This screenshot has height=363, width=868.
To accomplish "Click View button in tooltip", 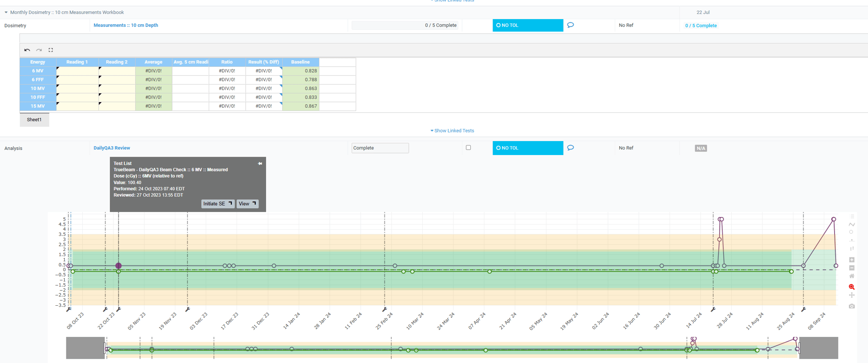I will (247, 204).
